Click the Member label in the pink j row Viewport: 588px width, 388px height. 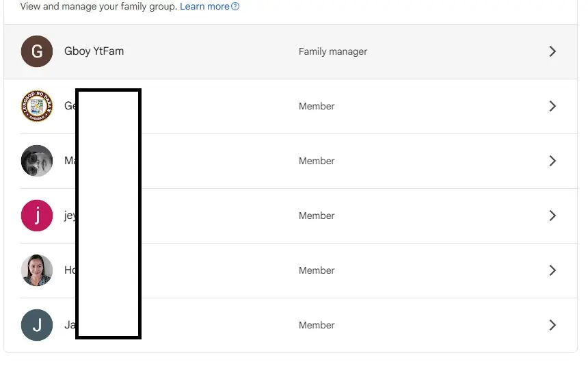tap(317, 216)
